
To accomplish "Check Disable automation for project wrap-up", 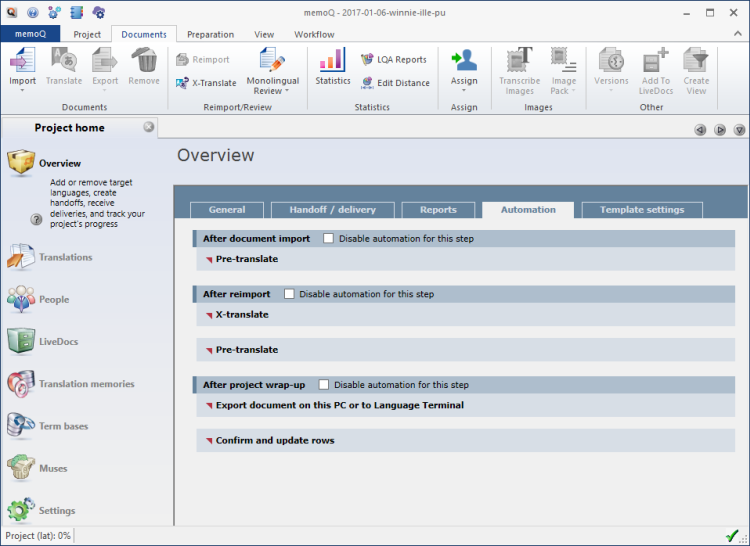I will click(324, 385).
